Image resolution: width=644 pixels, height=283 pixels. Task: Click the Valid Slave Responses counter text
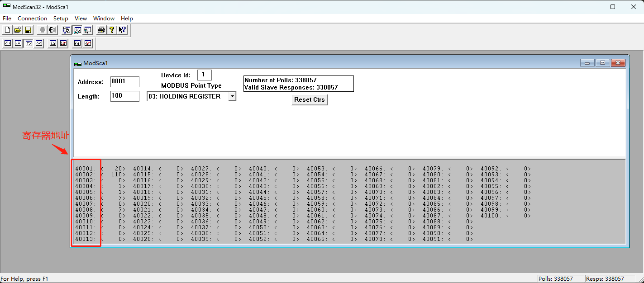291,87
